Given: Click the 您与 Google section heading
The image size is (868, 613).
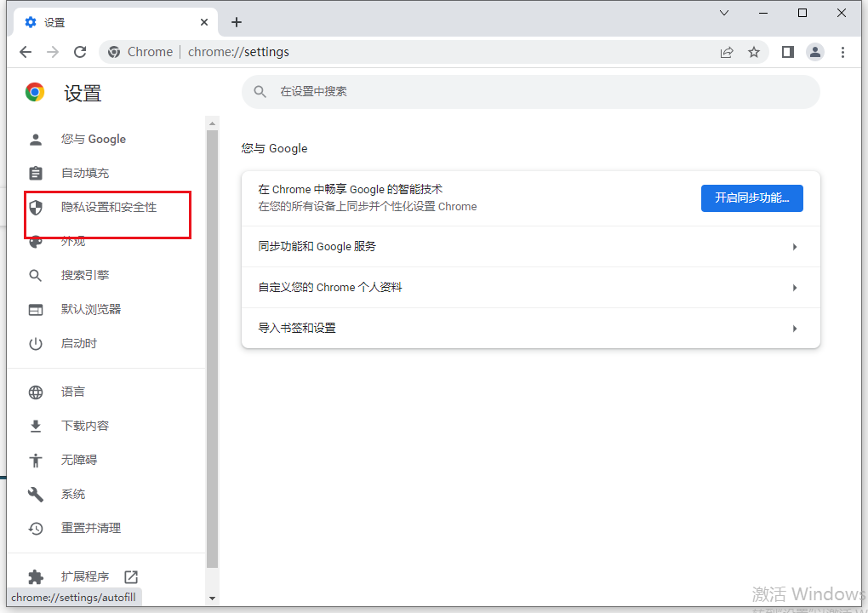Looking at the screenshot, I should coord(274,148).
